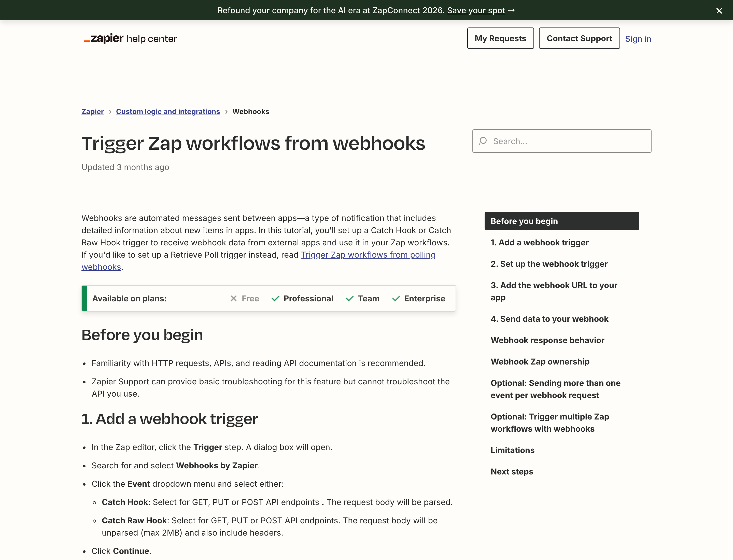Viewport: 733px width, 560px height.
Task: Click the Updated 3 months ago text
Action: pos(125,167)
